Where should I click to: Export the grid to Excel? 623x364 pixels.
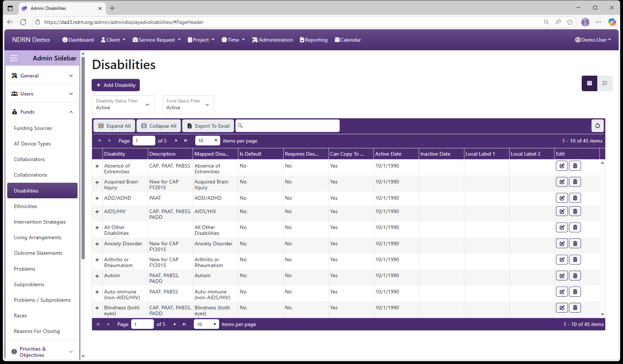tap(208, 126)
